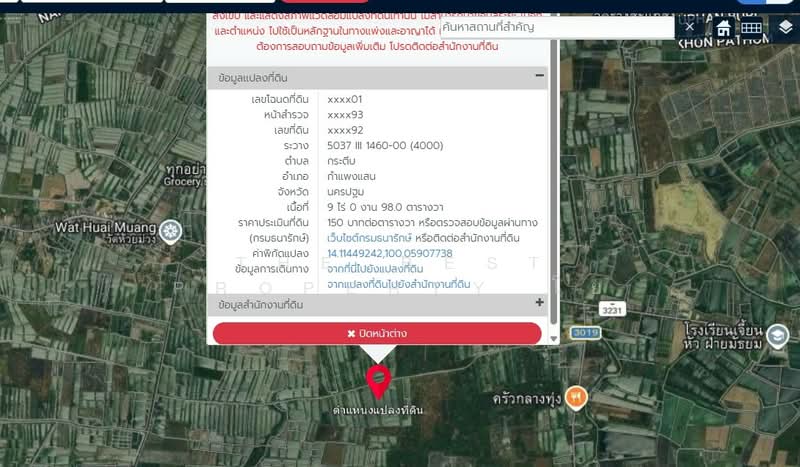
Task: Select the Wat Huai Muang temple marker
Action: click(x=171, y=231)
